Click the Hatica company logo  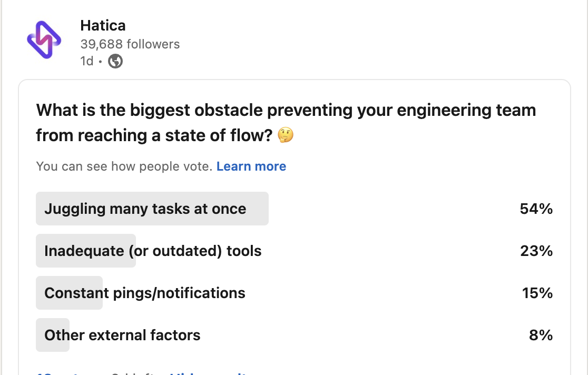44,40
